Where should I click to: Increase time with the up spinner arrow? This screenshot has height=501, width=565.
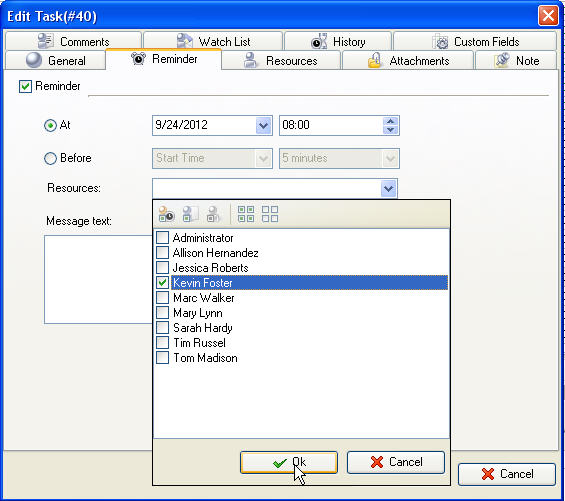(x=390, y=121)
